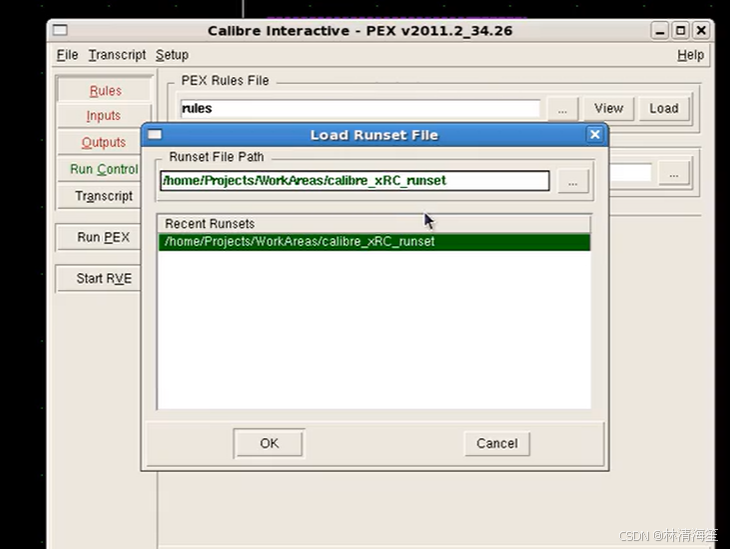Click browse button behind the dialog's right side

tap(674, 175)
